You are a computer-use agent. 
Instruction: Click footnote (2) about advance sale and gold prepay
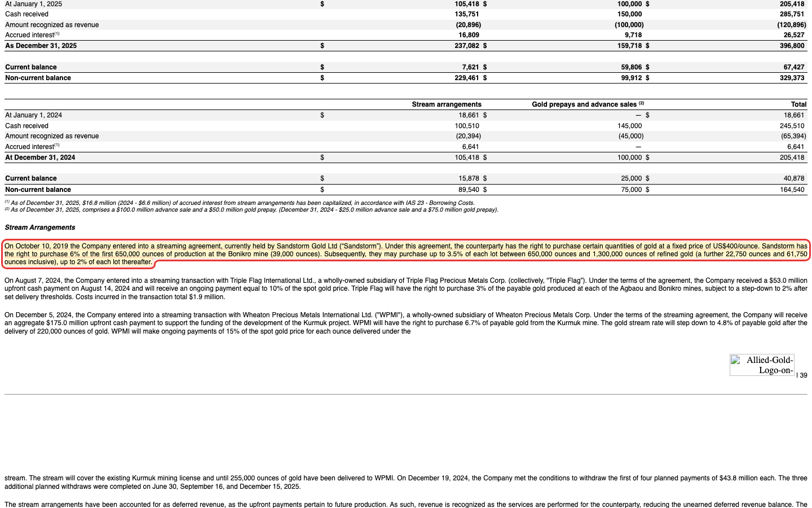[251, 209]
